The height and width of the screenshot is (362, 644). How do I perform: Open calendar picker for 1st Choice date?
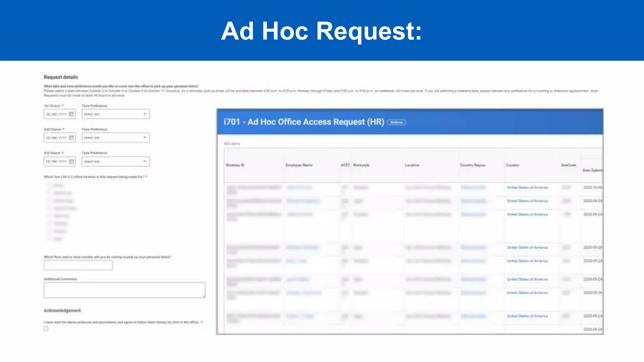pyautogui.click(x=71, y=114)
